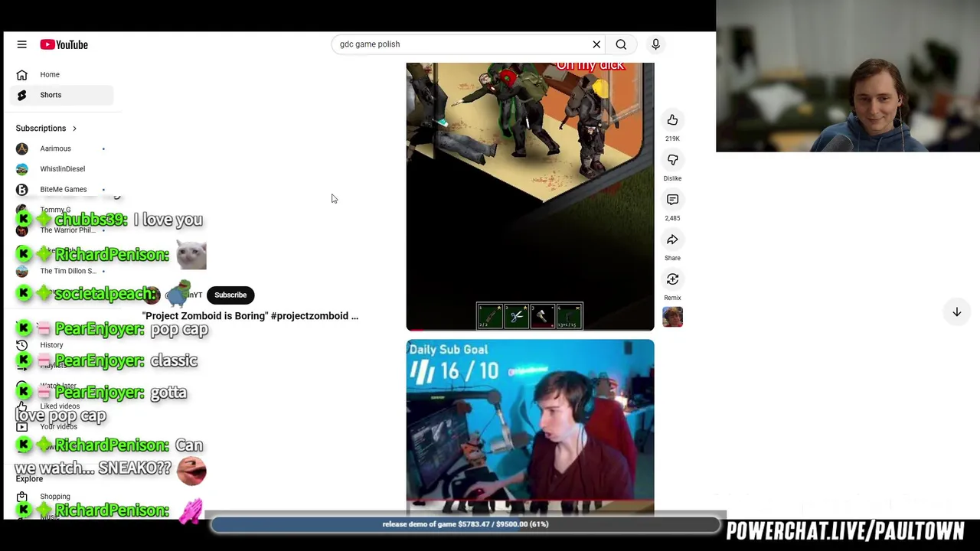Go to the YouTube logo homepage
Viewport: 980px width, 551px height.
coord(64,44)
